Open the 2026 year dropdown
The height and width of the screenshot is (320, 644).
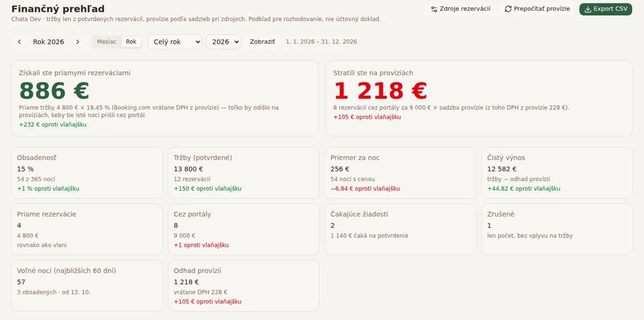click(223, 42)
